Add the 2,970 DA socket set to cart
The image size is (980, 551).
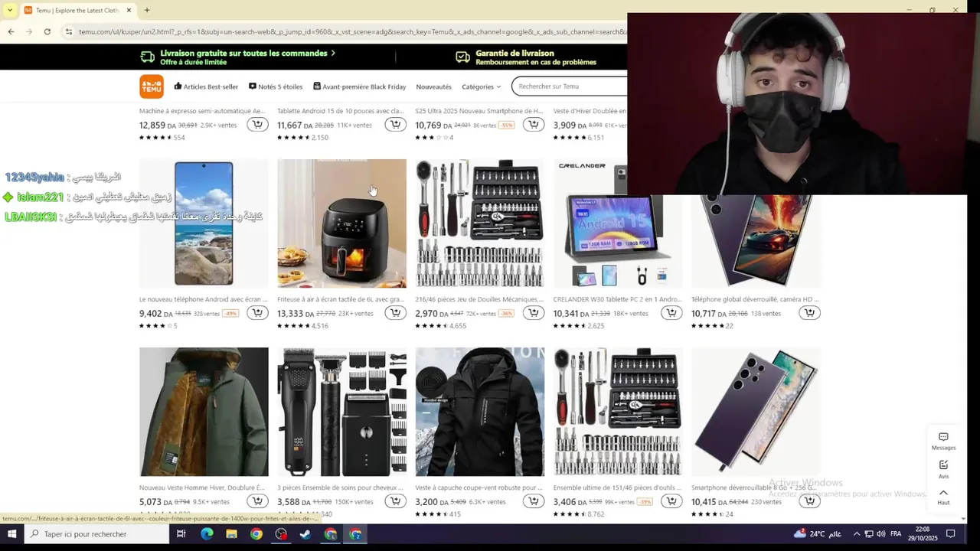[x=533, y=313]
